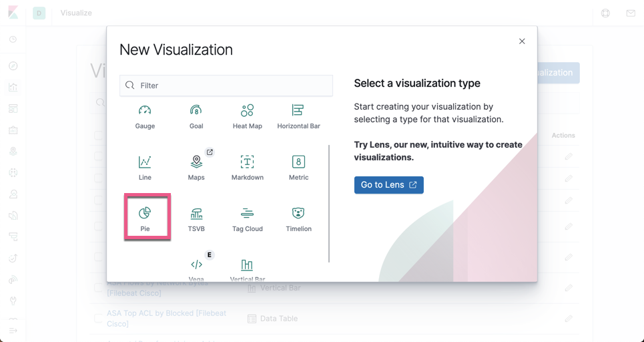Pick the Goal visualization type
The width and height of the screenshot is (644, 342).
tap(196, 117)
